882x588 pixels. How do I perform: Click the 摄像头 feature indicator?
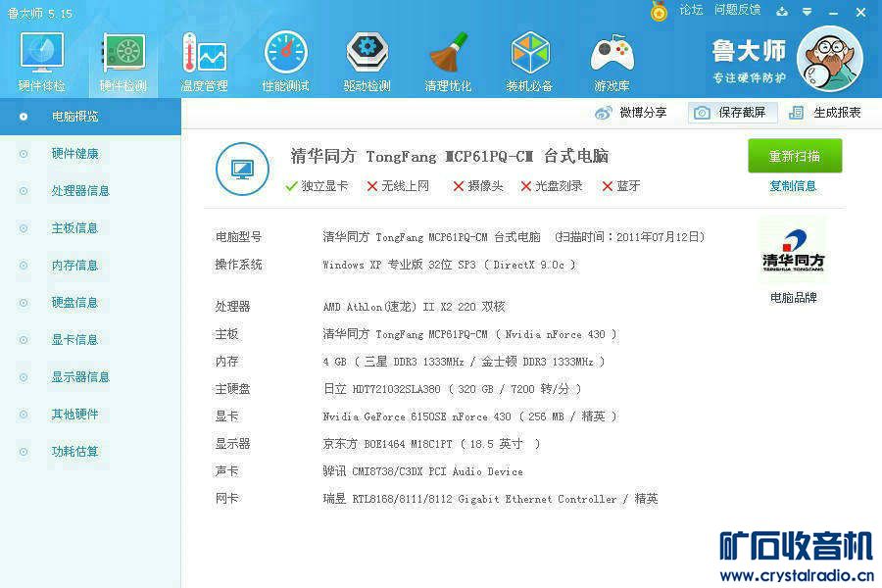coord(478,186)
